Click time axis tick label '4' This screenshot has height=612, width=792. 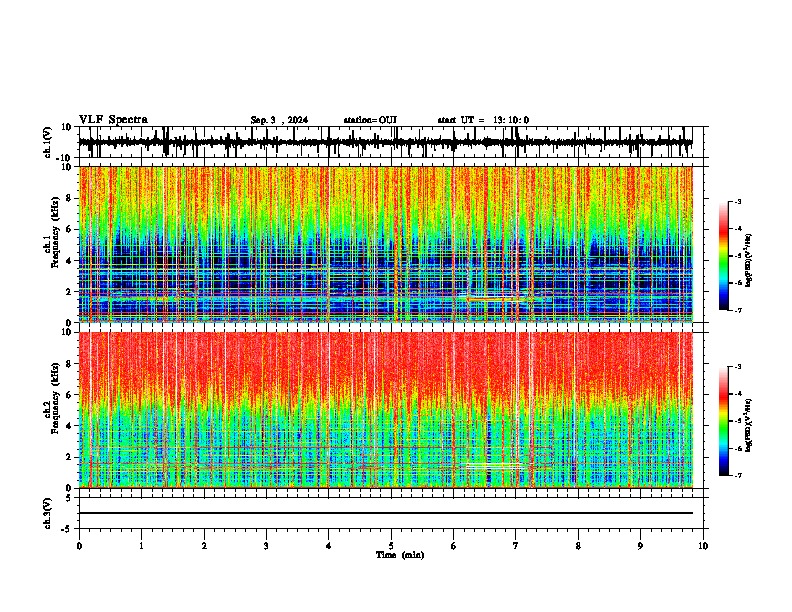pyautogui.click(x=329, y=546)
